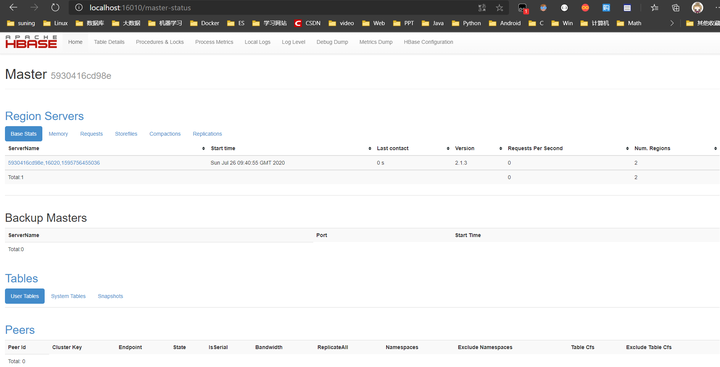Sort by Requests Per Second column arrow
Viewport: 720px width, 367px height.
pos(627,148)
